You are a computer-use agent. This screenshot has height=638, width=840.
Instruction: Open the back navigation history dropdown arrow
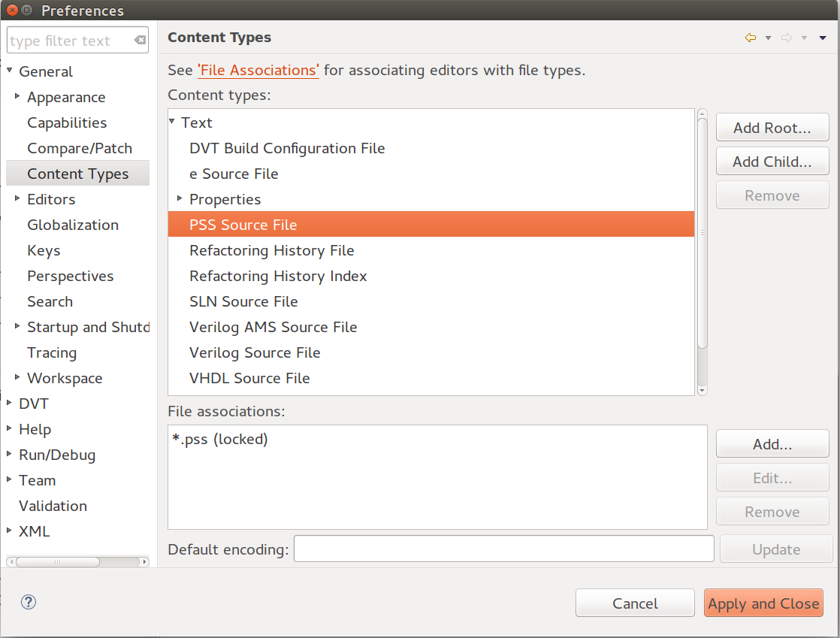768,38
